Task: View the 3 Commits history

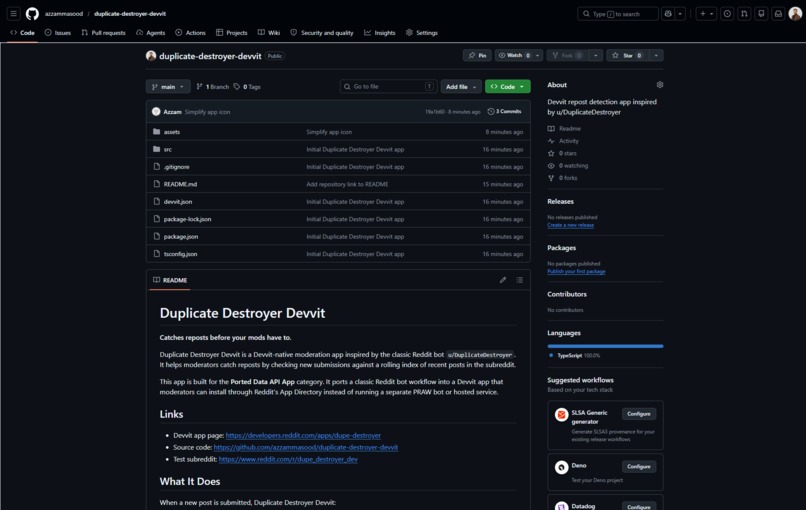Action: pyautogui.click(x=504, y=112)
